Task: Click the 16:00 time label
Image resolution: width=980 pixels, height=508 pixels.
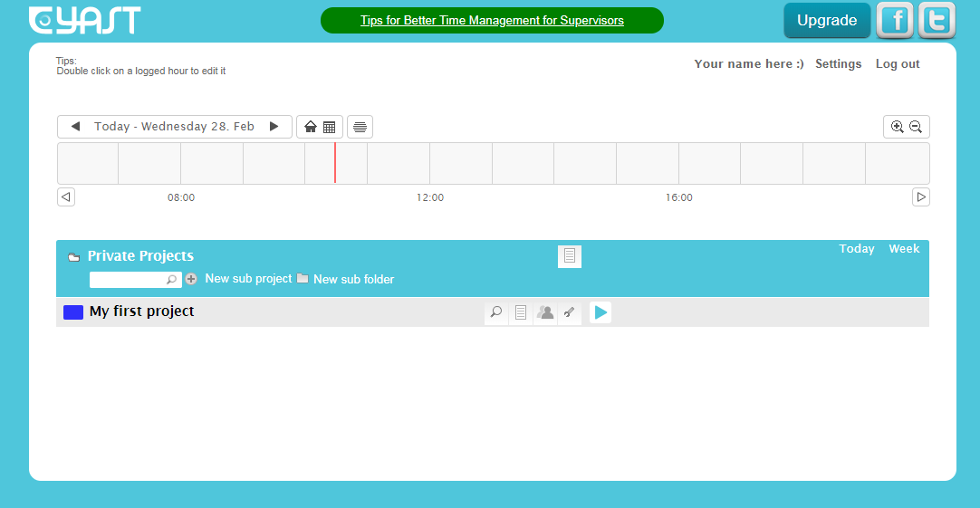Action: (x=678, y=197)
